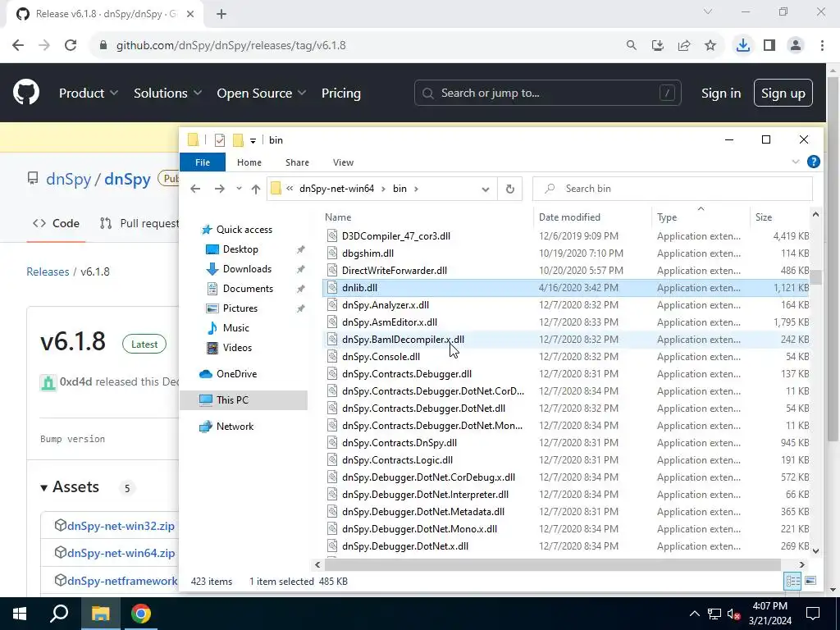Click the GitHub Octocat logo
This screenshot has width=840, height=630.
click(26, 92)
